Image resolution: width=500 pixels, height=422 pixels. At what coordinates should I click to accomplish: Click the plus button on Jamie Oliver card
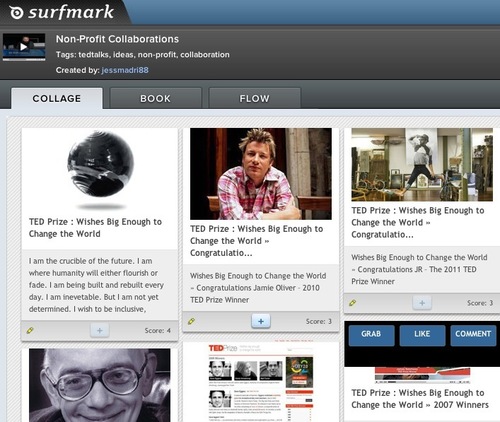pyautogui.click(x=261, y=321)
